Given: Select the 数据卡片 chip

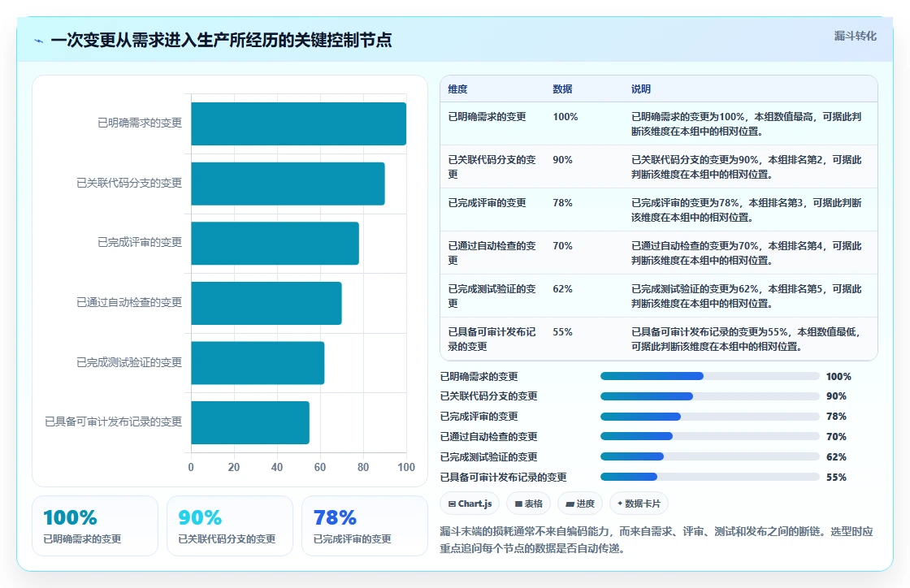Looking at the screenshot, I should pos(639,504).
